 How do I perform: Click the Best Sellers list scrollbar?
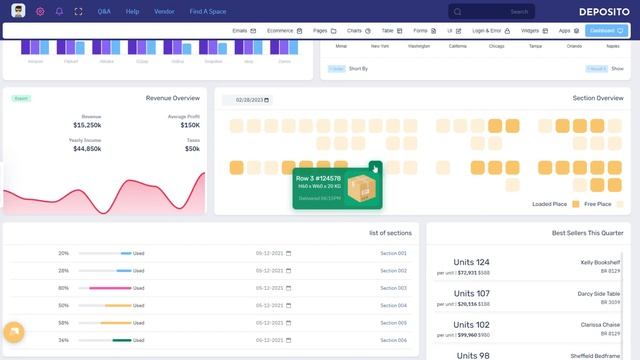click(622, 306)
